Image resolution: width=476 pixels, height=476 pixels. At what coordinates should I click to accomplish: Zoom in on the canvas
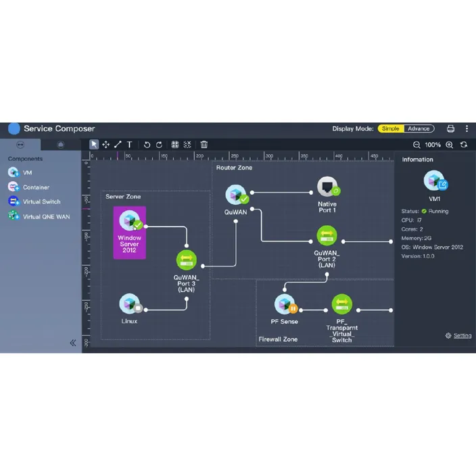450,145
